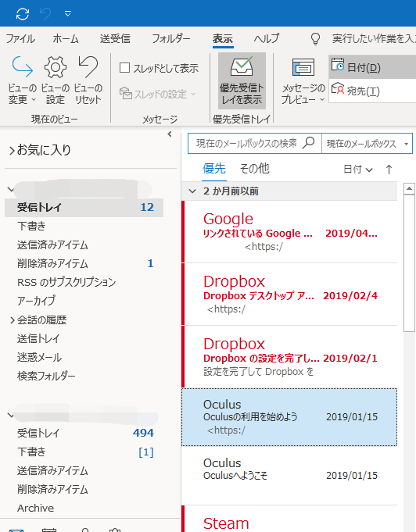This screenshot has height=532, width=416.
Task: Collapse the first mail account tree
Action: 10,189
